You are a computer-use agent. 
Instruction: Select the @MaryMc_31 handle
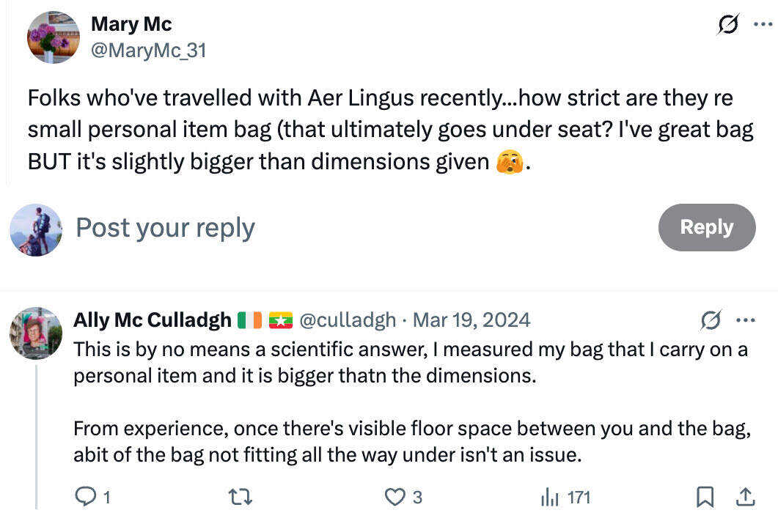click(148, 50)
